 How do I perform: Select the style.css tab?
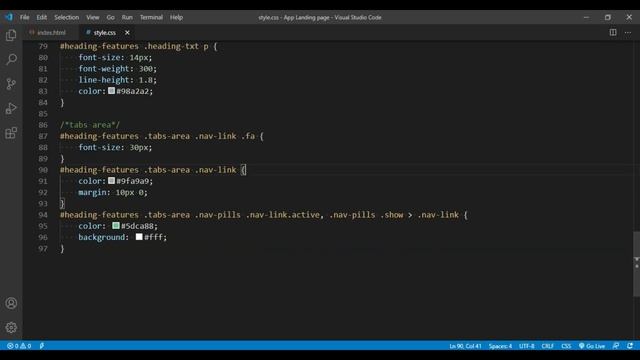[104, 33]
